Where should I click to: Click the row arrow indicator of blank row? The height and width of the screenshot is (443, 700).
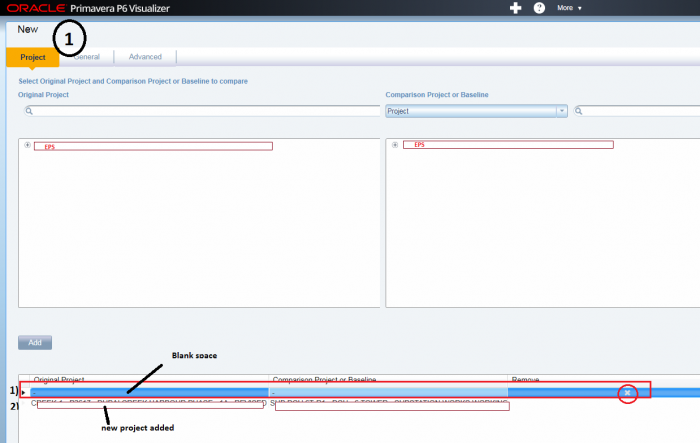click(23, 393)
